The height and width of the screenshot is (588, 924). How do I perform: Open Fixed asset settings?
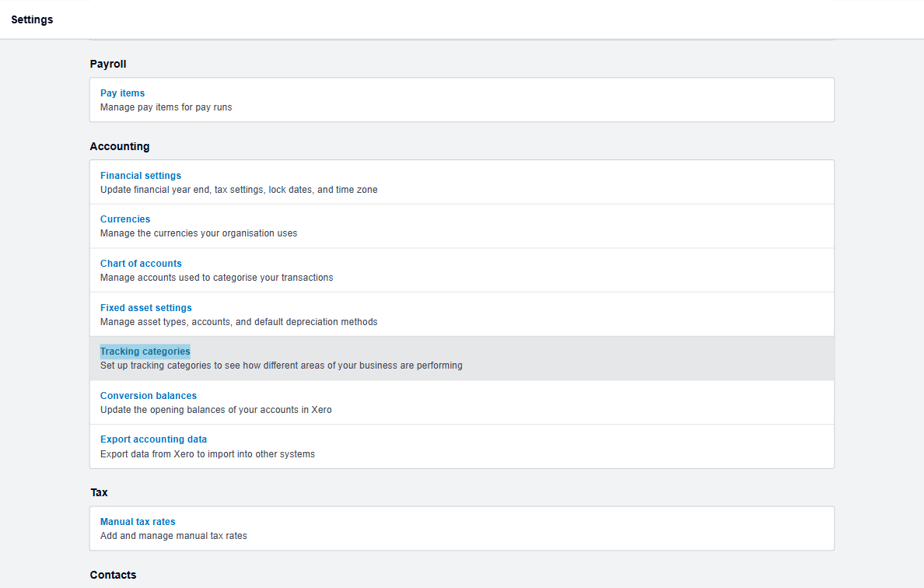pos(145,307)
